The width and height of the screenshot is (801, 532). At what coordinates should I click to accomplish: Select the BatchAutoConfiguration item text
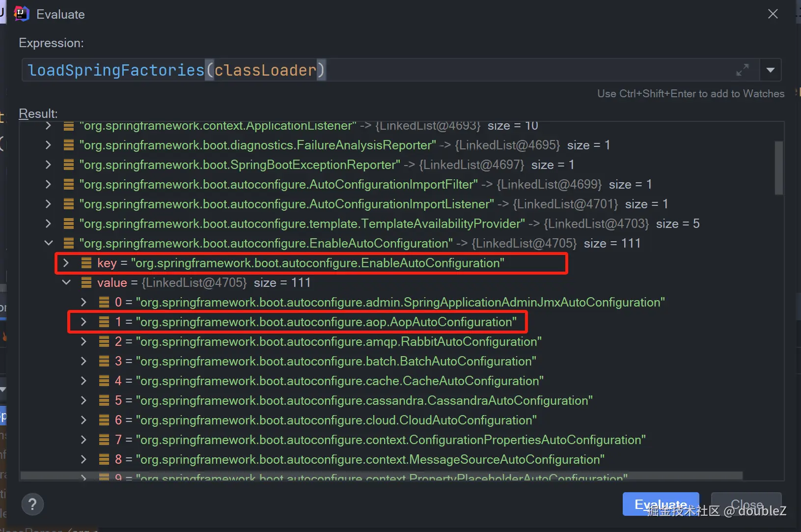click(326, 361)
